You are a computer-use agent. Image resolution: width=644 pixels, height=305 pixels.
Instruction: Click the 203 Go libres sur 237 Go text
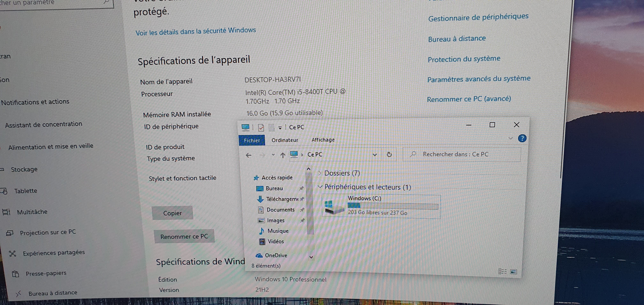coord(377,213)
